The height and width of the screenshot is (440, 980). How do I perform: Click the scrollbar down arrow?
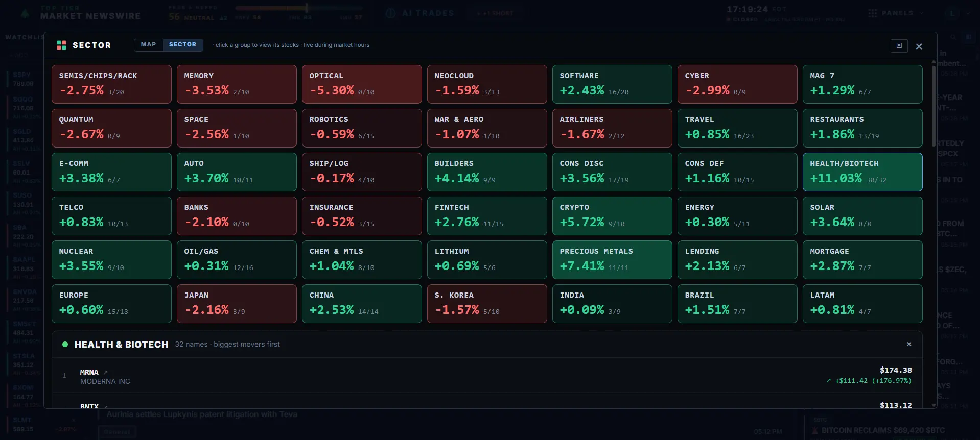pos(934,405)
